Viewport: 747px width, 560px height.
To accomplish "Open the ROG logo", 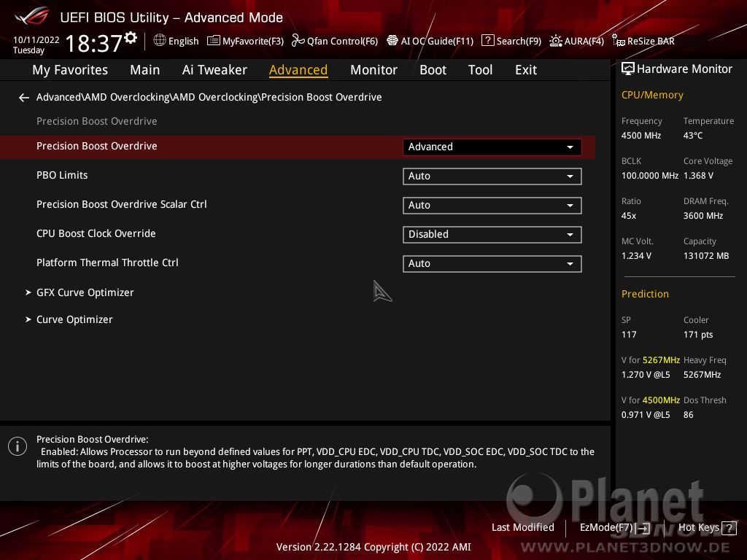I will pyautogui.click(x=31, y=17).
